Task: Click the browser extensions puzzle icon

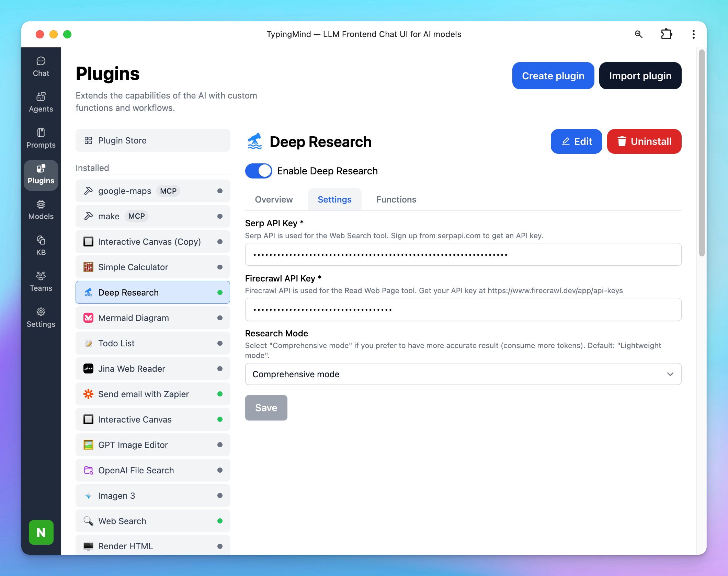Action: click(x=666, y=34)
